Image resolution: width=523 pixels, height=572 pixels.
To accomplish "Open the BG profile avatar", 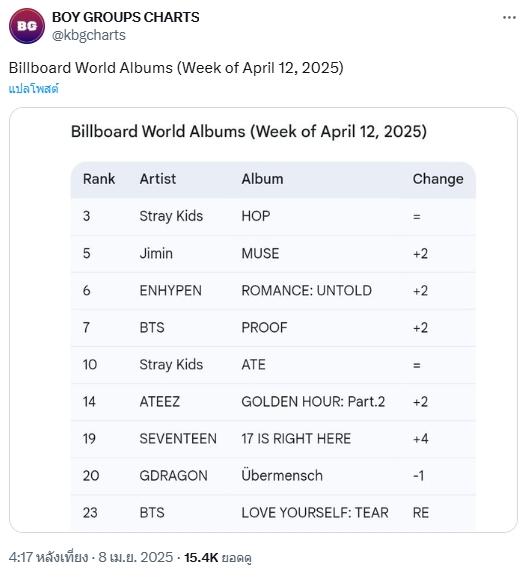I will (x=27, y=26).
